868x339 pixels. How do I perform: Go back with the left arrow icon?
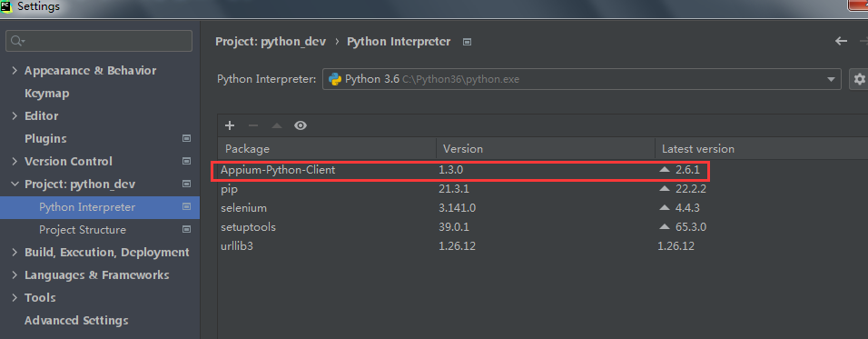tap(841, 41)
